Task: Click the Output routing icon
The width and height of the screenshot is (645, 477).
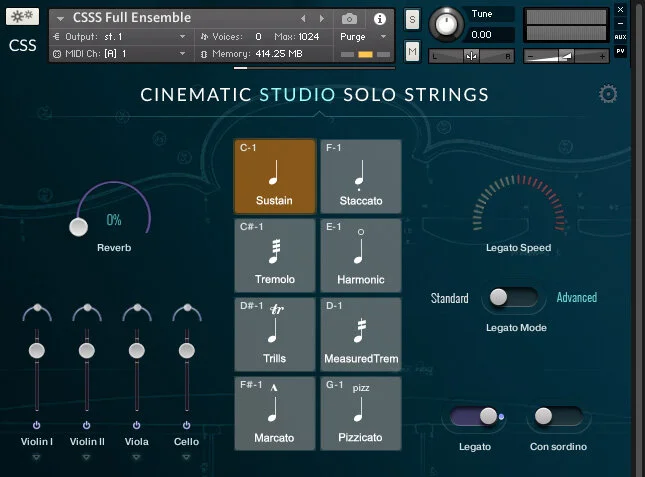Action: pos(56,37)
